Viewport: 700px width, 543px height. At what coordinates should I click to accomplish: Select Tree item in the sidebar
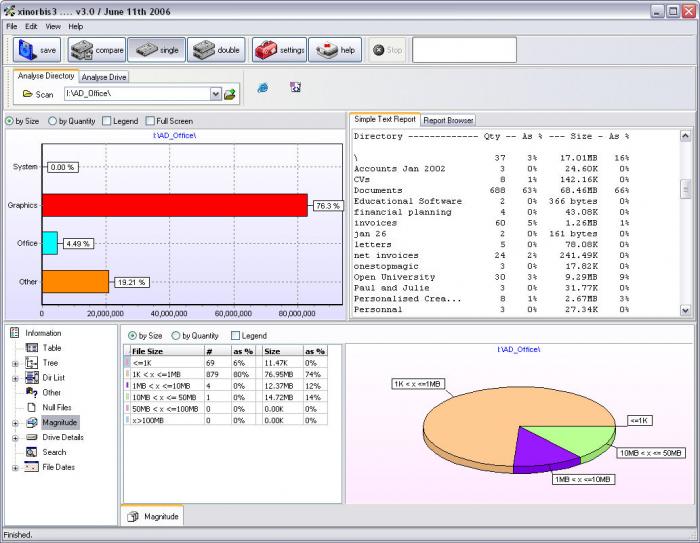pyautogui.click(x=50, y=363)
